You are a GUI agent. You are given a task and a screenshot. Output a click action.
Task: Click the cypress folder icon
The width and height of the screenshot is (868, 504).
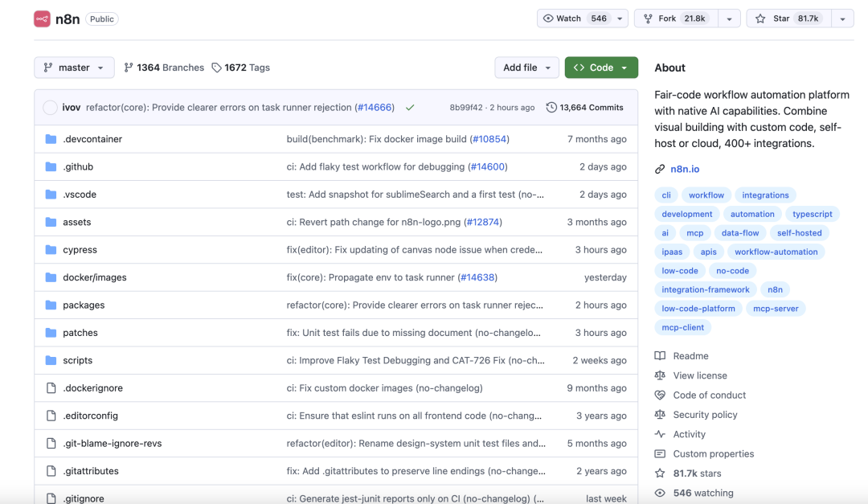pos(51,250)
